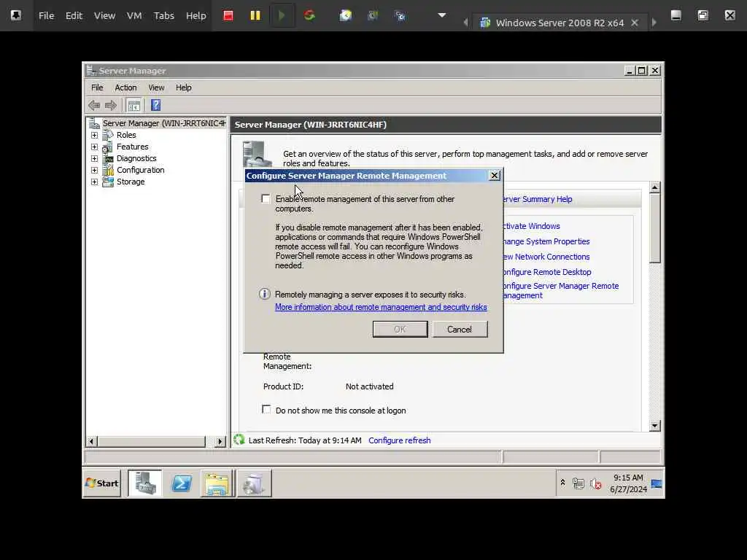Click the tree pane horizontal scroll right arrow
747x560 pixels.
click(x=220, y=441)
